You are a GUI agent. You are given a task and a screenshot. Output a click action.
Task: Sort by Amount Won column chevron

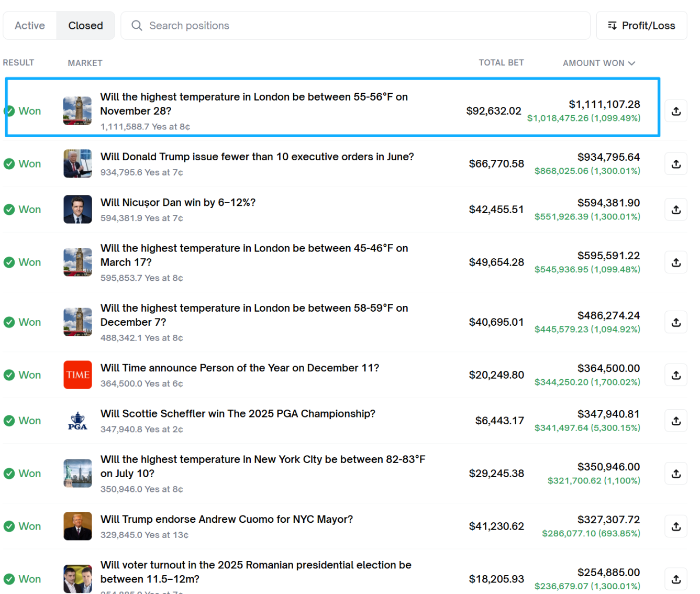(632, 63)
